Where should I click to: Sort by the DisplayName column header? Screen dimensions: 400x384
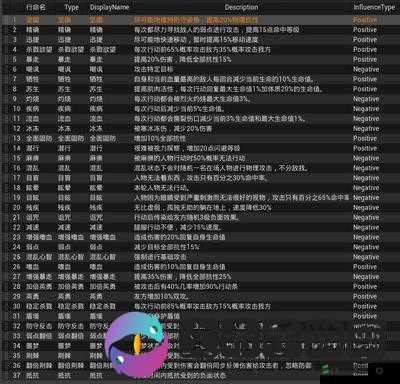tap(109, 8)
